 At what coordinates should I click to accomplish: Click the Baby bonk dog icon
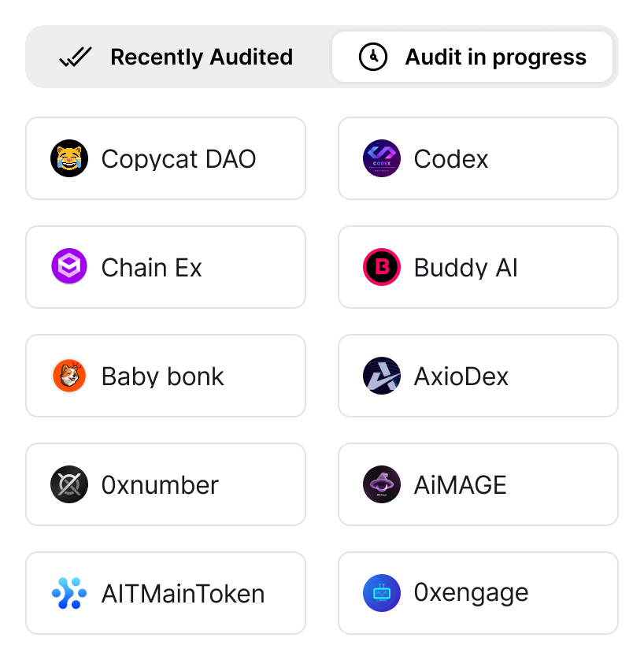tap(69, 376)
